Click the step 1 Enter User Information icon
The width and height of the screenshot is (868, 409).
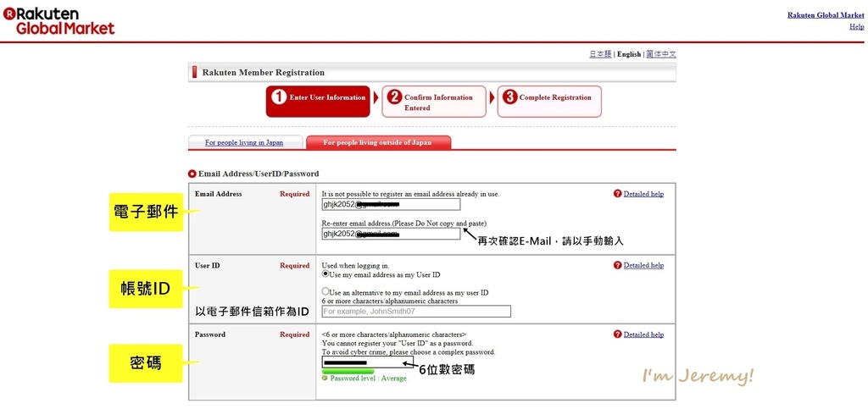279,97
